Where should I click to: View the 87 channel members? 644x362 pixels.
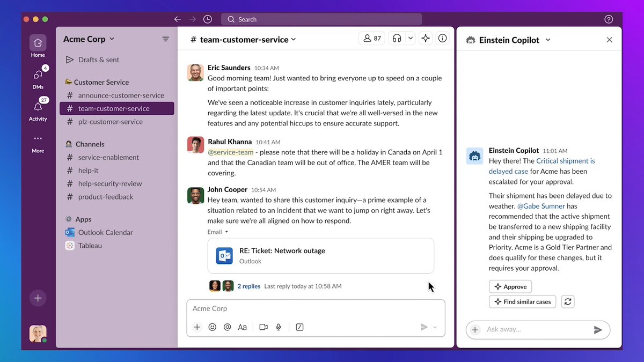pos(372,39)
